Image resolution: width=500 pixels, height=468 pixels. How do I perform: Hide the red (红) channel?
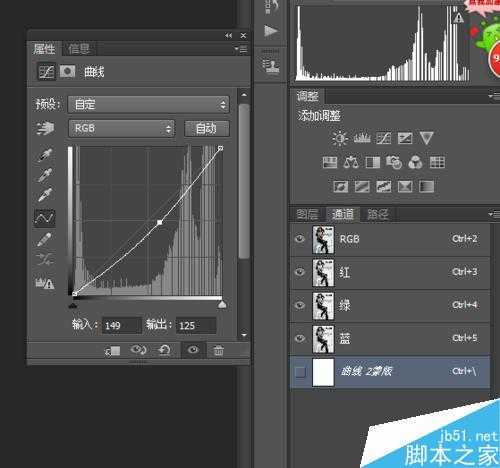(x=300, y=272)
